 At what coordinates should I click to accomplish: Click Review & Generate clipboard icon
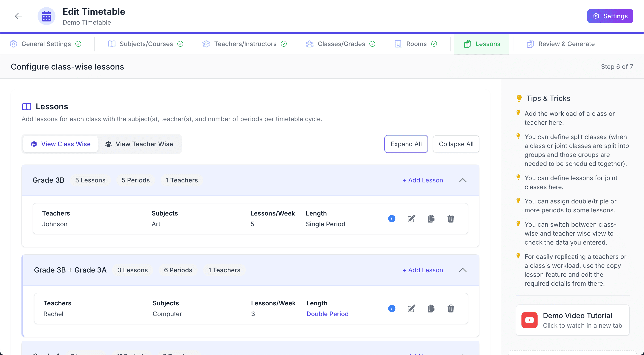530,44
